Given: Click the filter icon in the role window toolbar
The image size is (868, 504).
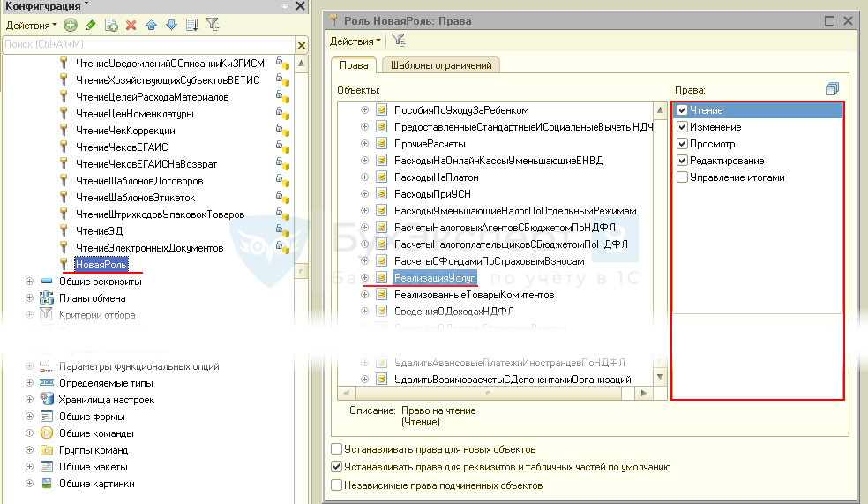Looking at the screenshot, I should (x=399, y=41).
